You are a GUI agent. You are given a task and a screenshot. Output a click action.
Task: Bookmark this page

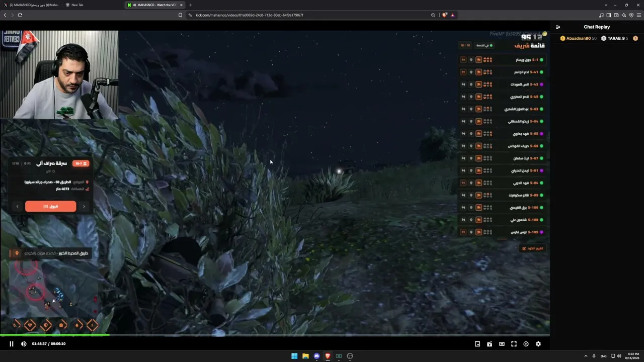click(180, 15)
